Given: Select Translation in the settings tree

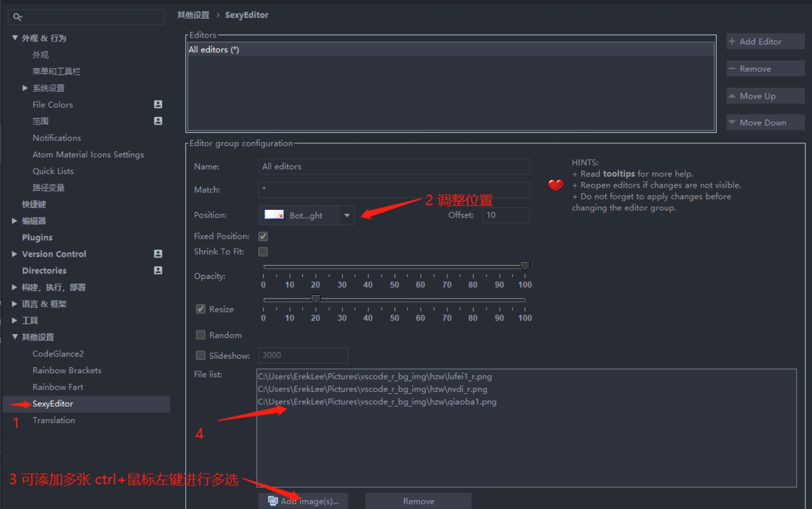Looking at the screenshot, I should 54,420.
